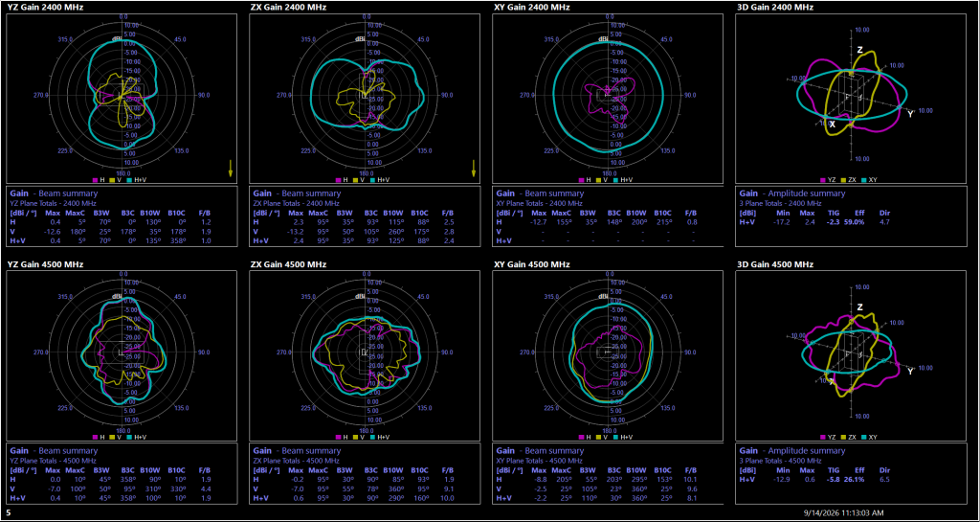Click magenta H legend swatch in ZX Gain 2400 MHz plot
This screenshot has height=522, width=980.
click(x=338, y=180)
